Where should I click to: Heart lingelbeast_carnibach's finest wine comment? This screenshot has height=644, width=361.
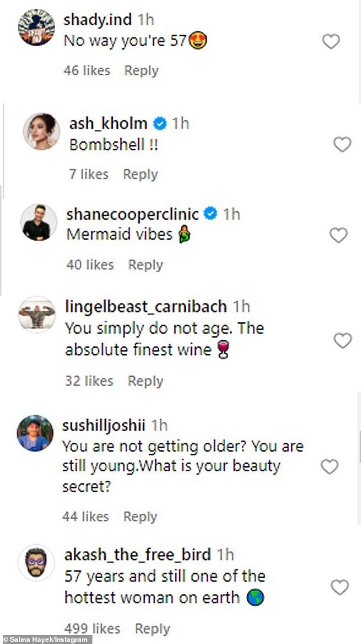click(343, 340)
